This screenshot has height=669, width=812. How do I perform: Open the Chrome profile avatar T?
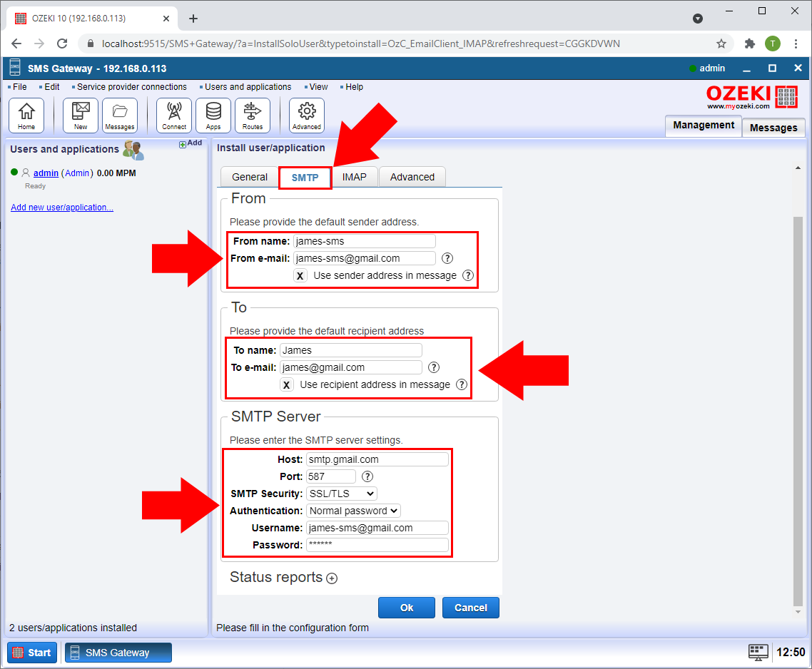[x=773, y=44]
